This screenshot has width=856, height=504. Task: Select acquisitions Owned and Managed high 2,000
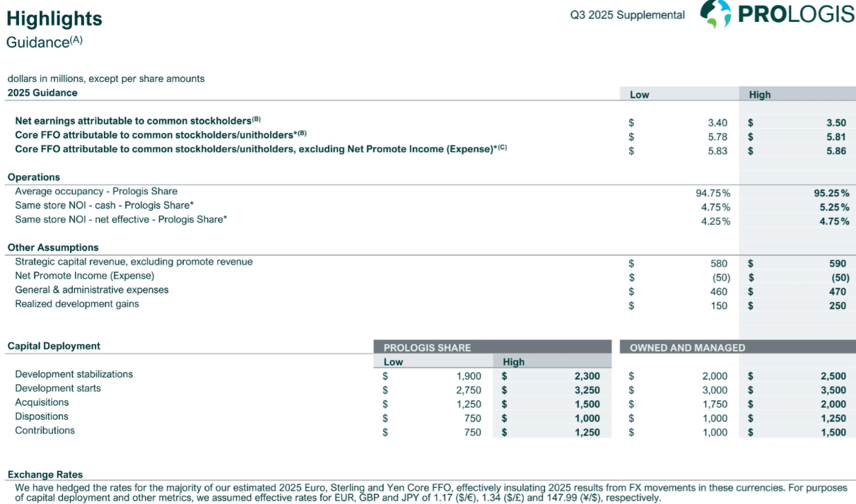(833, 404)
